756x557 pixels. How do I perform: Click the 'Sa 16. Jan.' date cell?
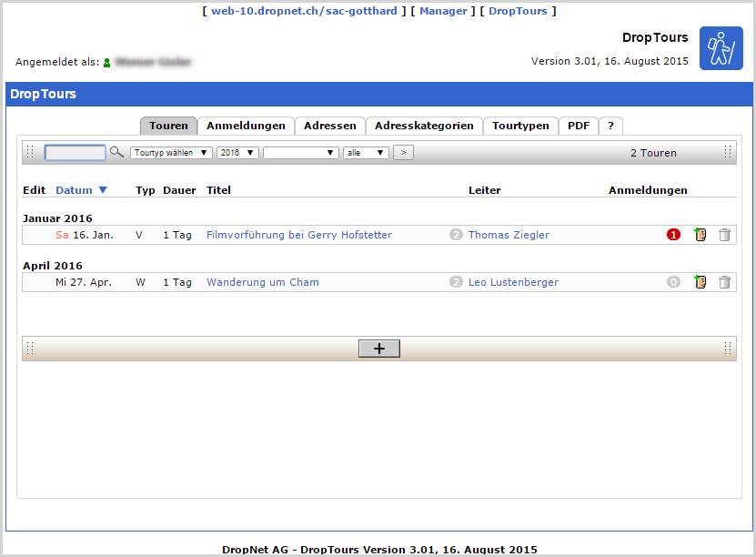85,235
